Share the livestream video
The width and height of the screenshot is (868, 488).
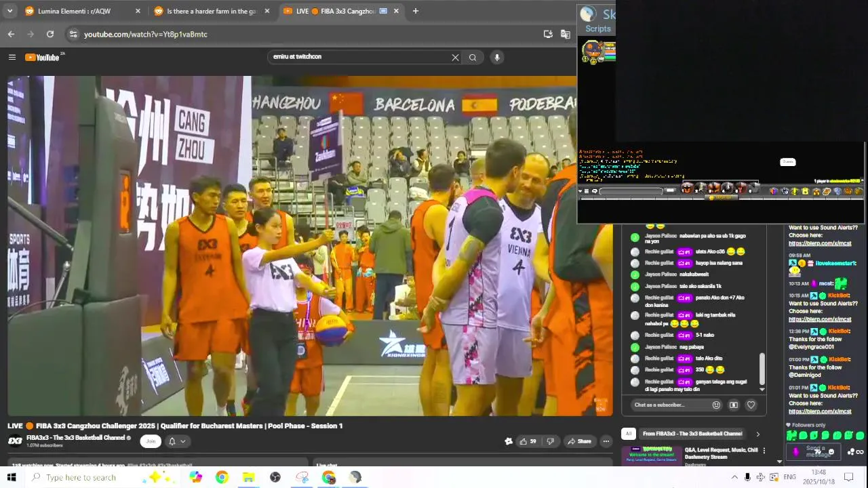click(x=579, y=441)
